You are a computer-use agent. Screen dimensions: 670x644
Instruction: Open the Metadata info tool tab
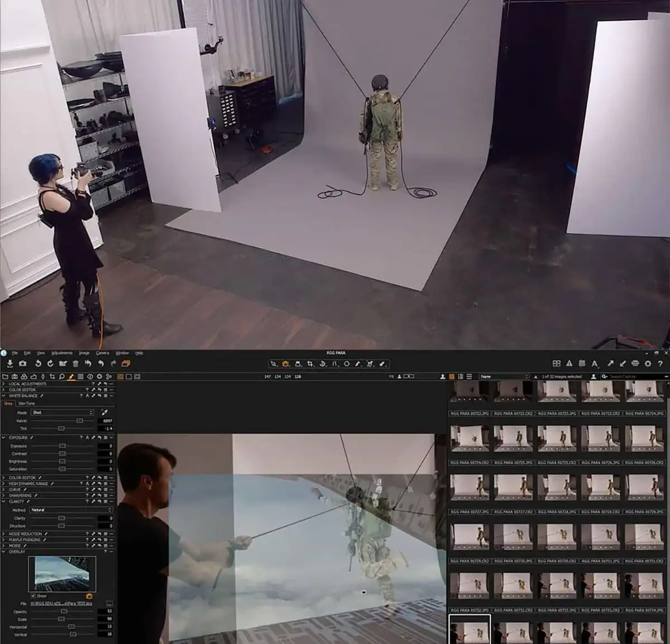tap(90, 377)
